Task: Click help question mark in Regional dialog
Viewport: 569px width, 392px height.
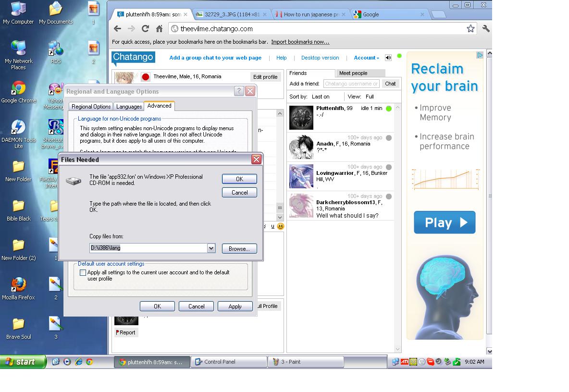Action: [x=239, y=91]
